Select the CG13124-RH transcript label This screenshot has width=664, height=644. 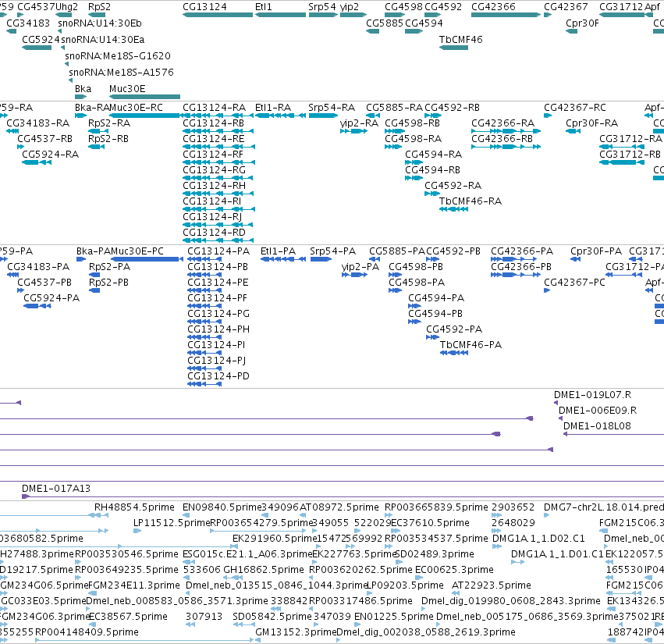[x=214, y=186]
